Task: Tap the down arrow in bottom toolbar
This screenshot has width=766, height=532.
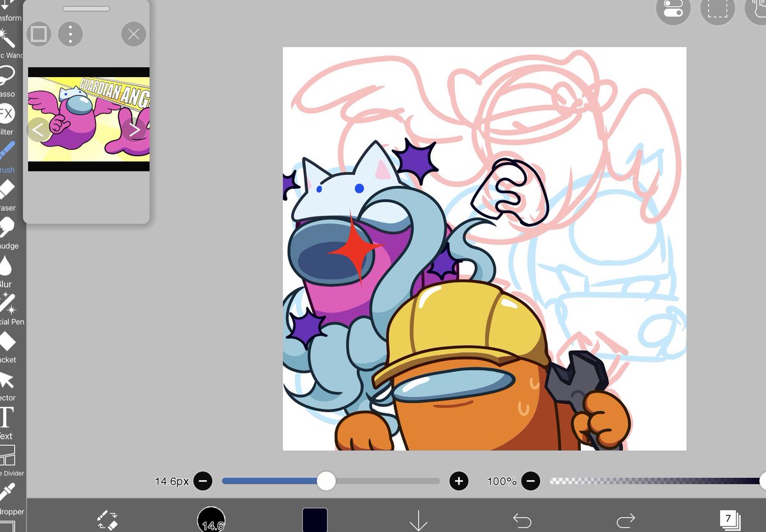Action: tap(418, 520)
